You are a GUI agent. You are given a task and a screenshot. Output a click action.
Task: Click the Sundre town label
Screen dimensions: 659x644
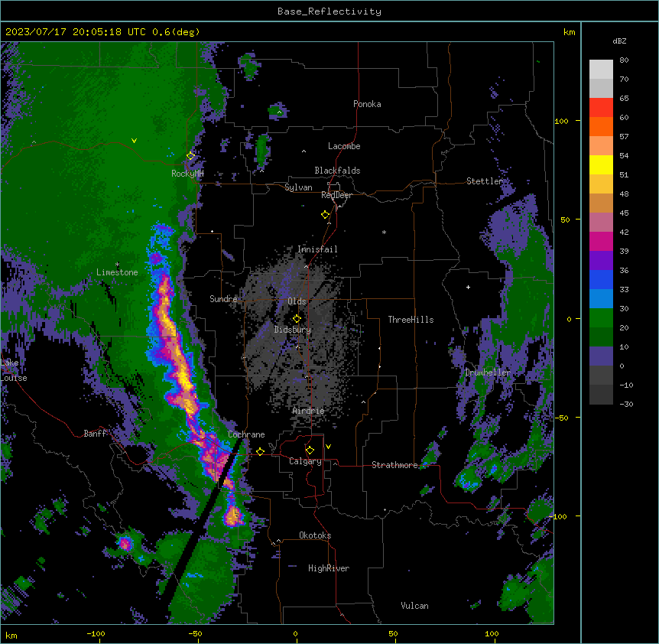(223, 299)
